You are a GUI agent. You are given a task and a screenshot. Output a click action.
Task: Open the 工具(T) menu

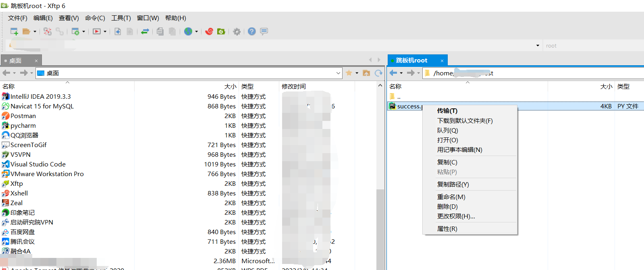121,18
